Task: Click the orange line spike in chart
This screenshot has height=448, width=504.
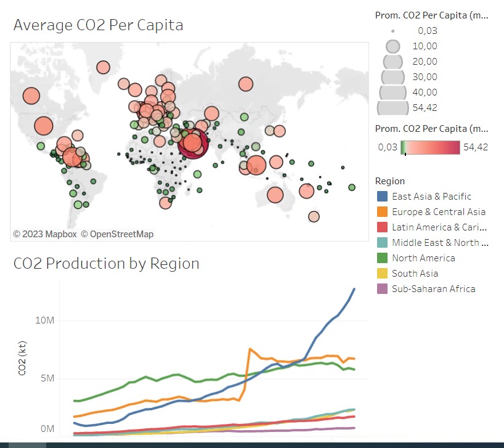Action: click(250, 349)
